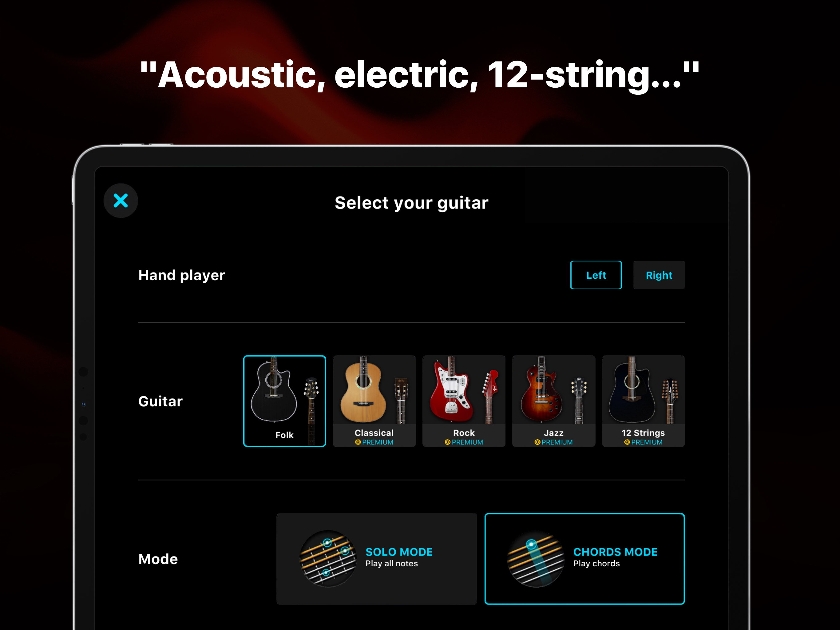Select Right hand player option
The width and height of the screenshot is (840, 630).
tap(659, 275)
